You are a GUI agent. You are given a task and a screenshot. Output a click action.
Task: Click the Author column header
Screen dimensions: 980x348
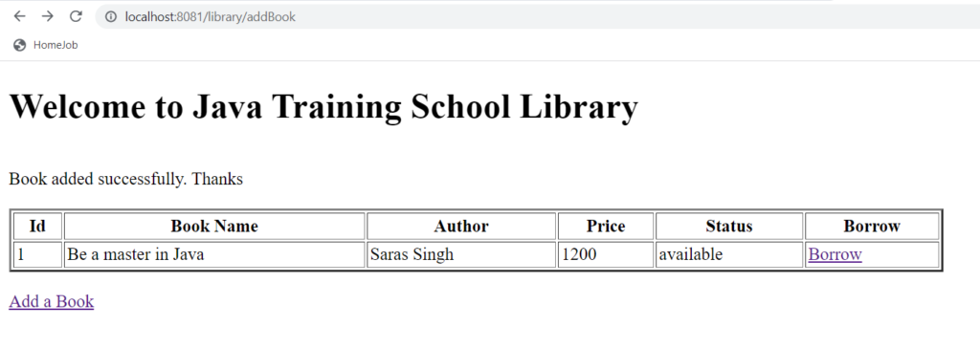[461, 227]
